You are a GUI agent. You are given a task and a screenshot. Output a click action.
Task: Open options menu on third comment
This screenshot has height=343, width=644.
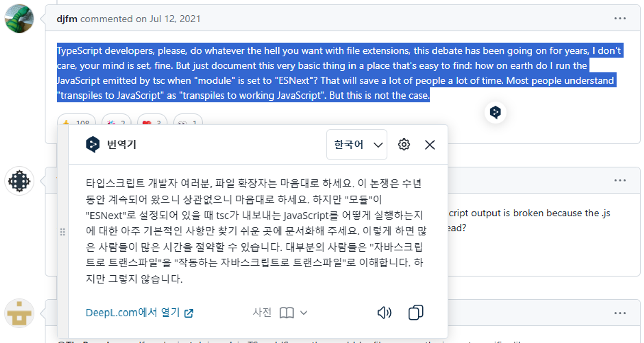620,313
